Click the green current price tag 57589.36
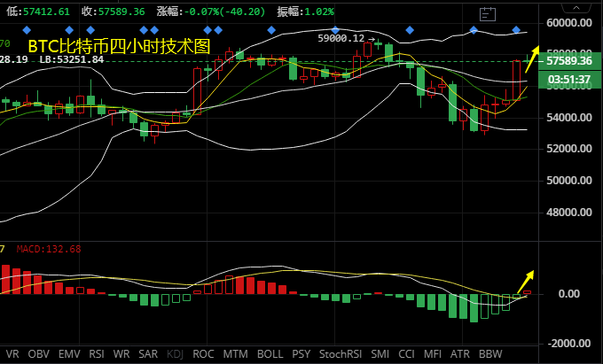 (569, 61)
